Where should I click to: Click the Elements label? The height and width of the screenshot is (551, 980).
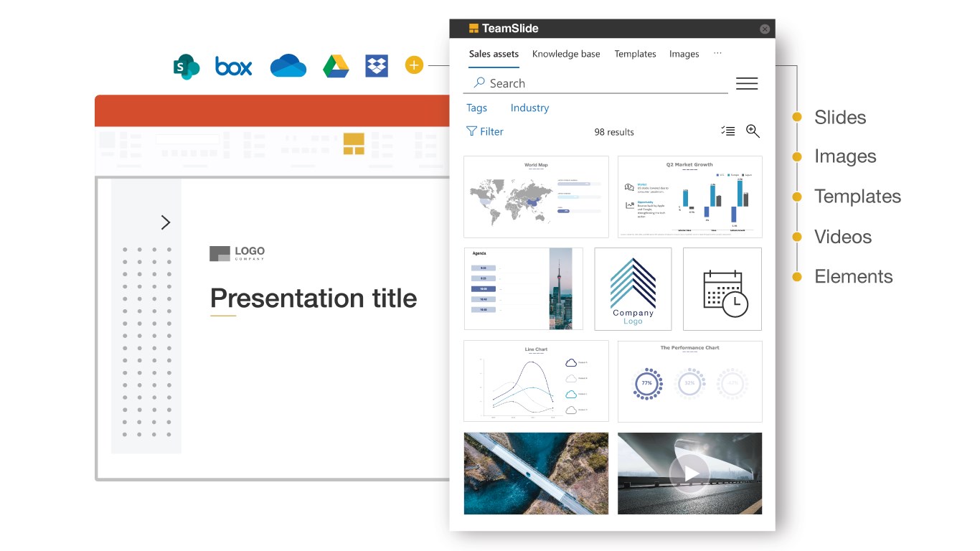pos(854,276)
